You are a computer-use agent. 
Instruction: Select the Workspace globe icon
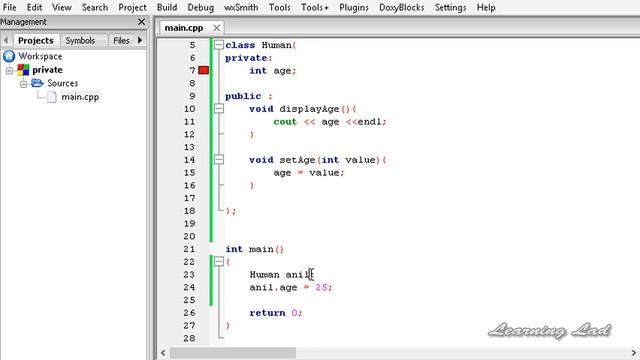click(9, 56)
